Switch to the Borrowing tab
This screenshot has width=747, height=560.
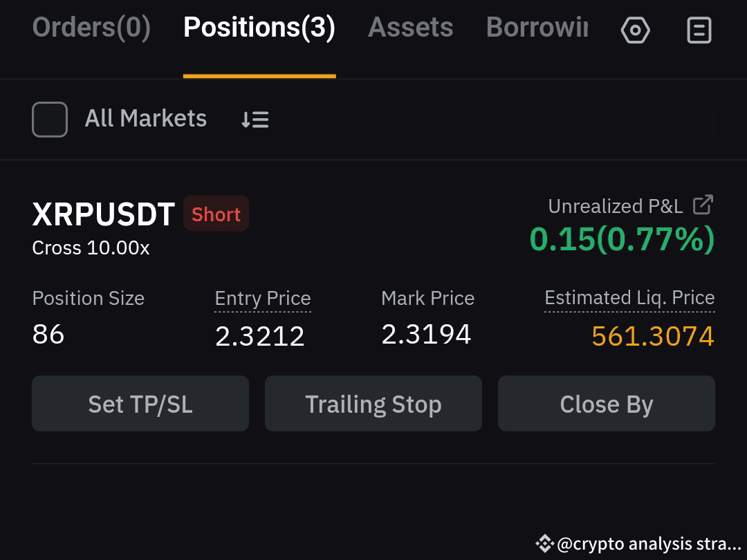pos(537,27)
